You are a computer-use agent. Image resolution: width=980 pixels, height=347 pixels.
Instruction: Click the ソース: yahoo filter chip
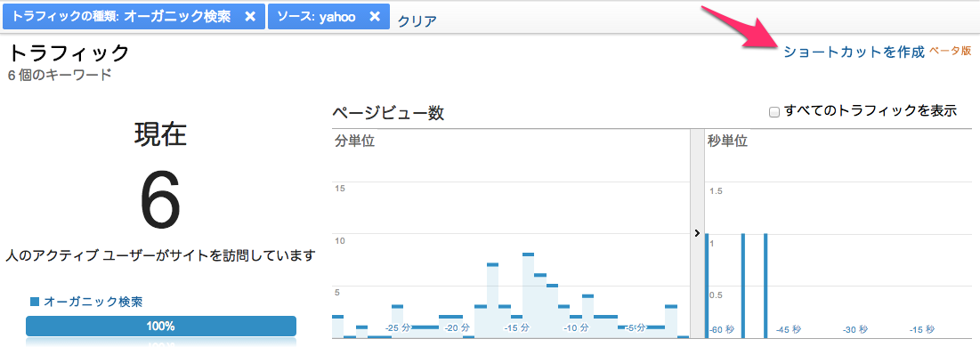[x=328, y=17]
